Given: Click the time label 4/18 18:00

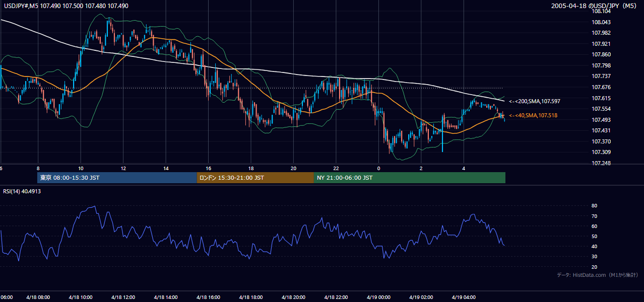Looking at the screenshot, I should [251, 297].
